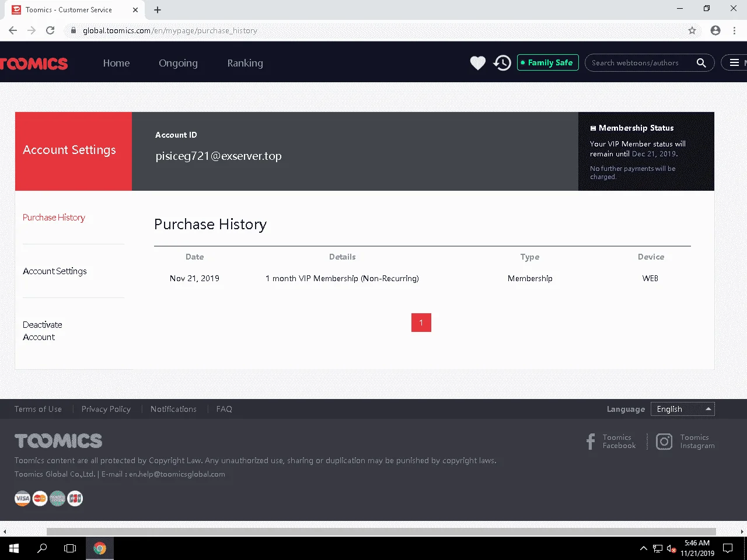The height and width of the screenshot is (560, 747).
Task: Click the American Express payment icon
Action: (57, 498)
